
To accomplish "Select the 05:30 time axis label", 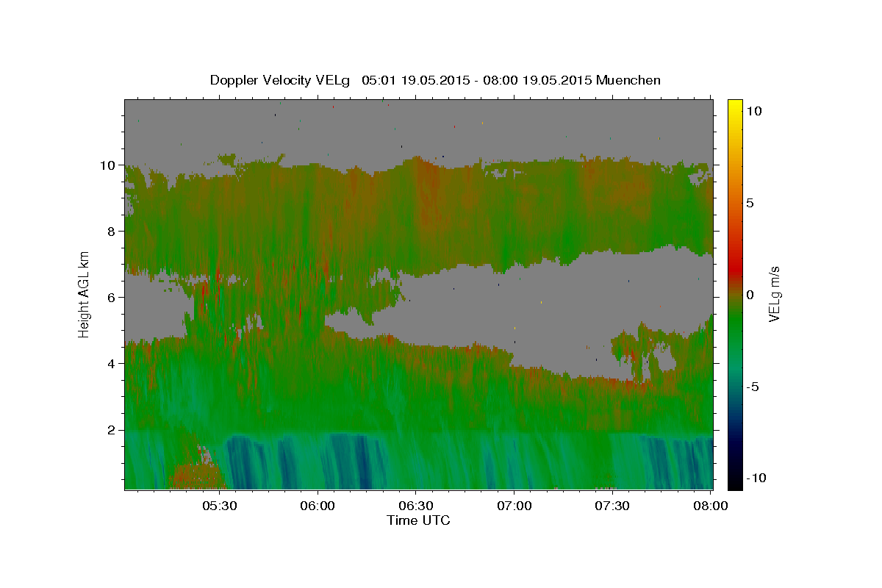I will [x=219, y=506].
